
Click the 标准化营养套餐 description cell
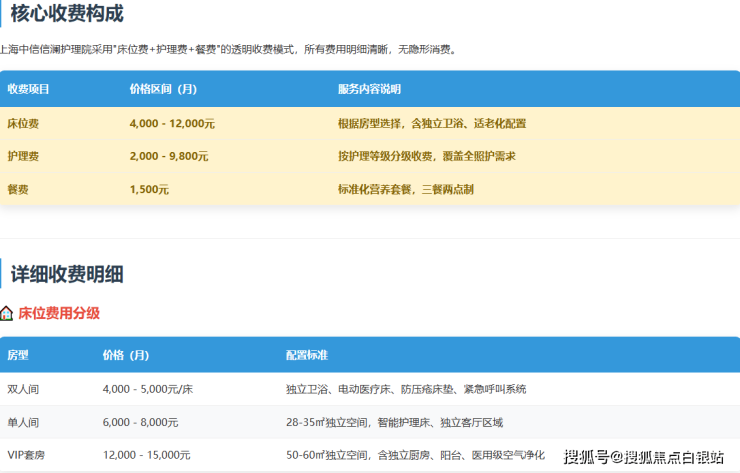pyautogui.click(x=405, y=189)
